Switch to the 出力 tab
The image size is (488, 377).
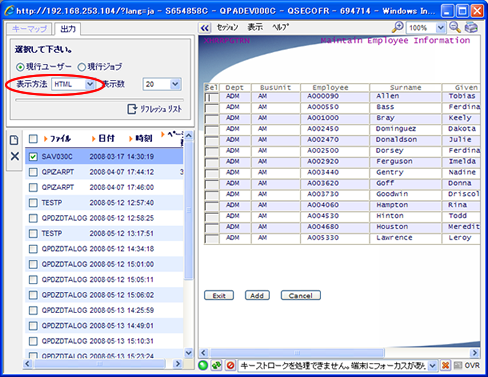(68, 29)
